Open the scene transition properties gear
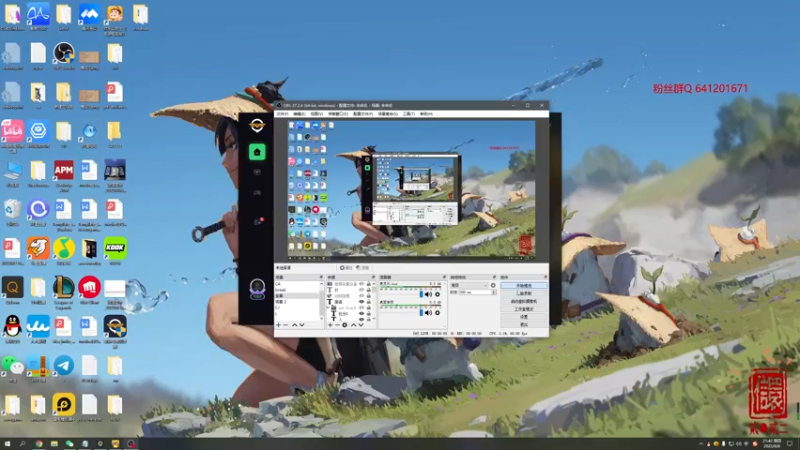Image resolution: width=800 pixels, height=450 pixels. click(493, 285)
